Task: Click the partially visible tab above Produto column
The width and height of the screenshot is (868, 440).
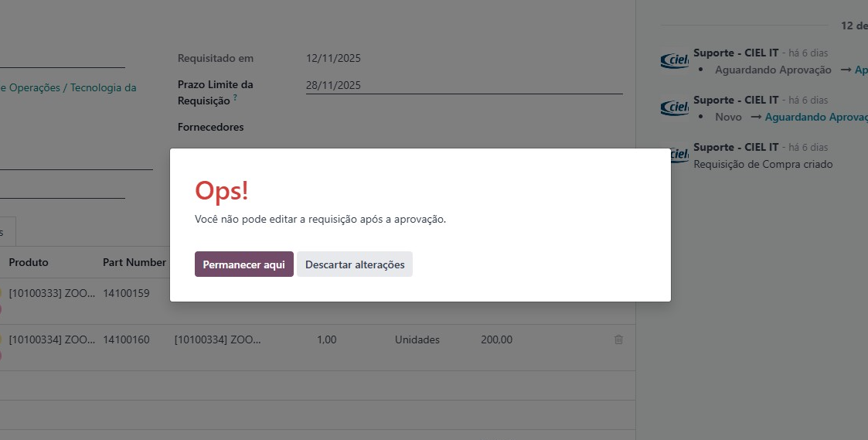Action: point(6,232)
